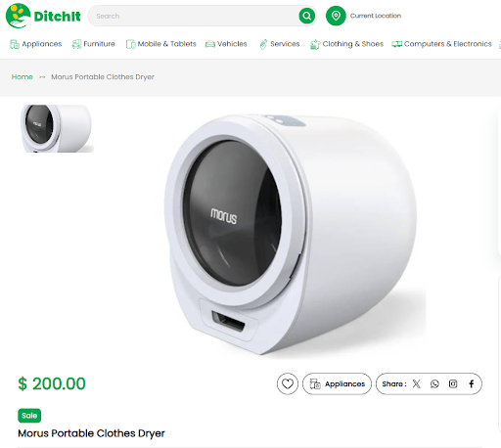
Task: Click the DitchIt logo
Action: [43, 16]
